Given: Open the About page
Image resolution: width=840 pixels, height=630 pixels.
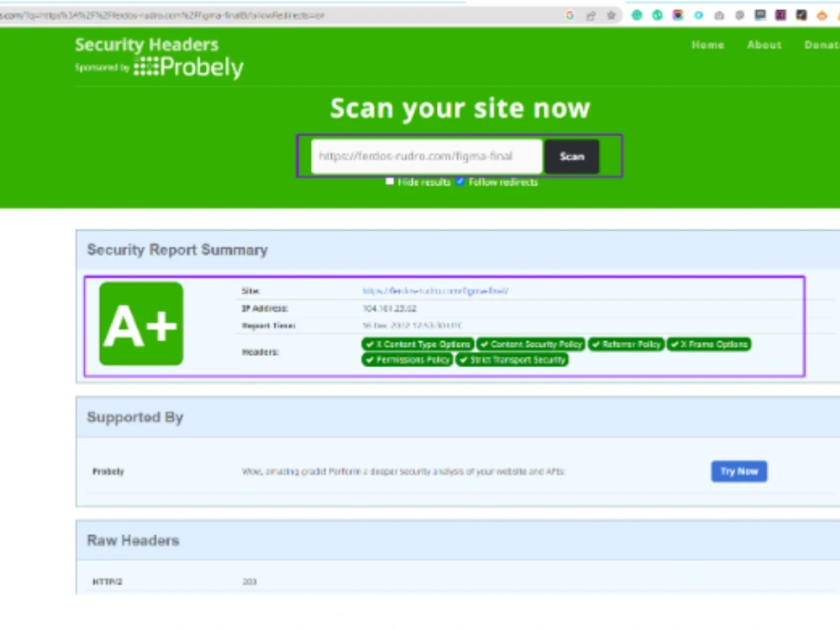Looking at the screenshot, I should (764, 45).
